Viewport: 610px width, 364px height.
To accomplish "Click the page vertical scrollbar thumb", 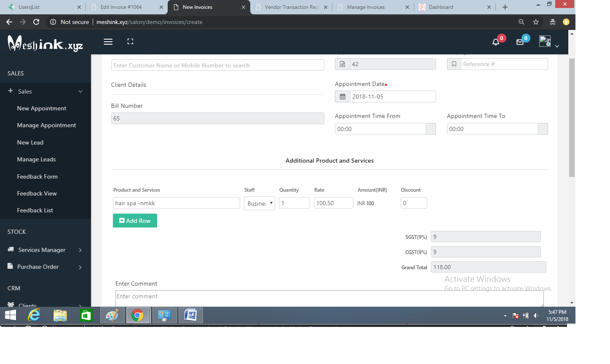I will (572, 118).
